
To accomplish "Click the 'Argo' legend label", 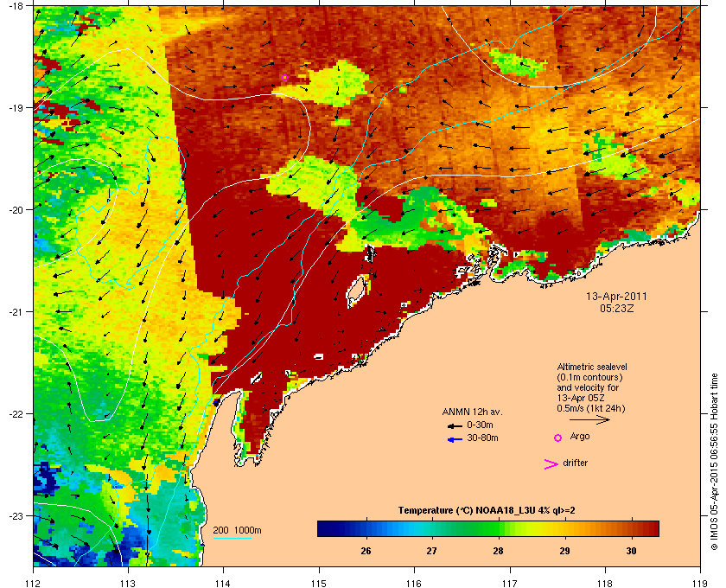I will (580, 436).
